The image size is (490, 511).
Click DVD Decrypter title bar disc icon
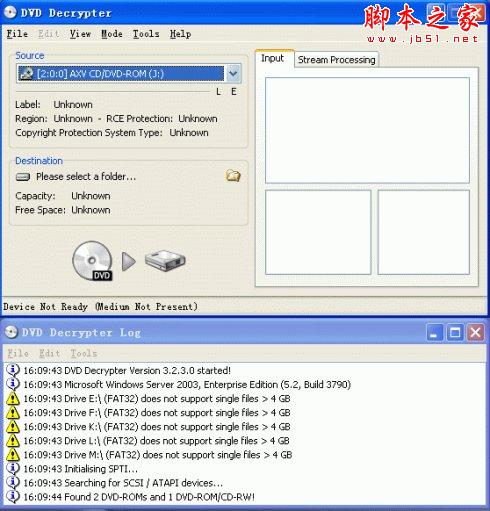(x=10, y=12)
